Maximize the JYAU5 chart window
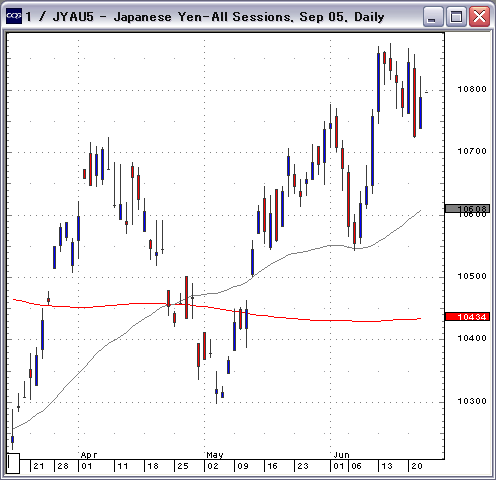 tap(456, 16)
